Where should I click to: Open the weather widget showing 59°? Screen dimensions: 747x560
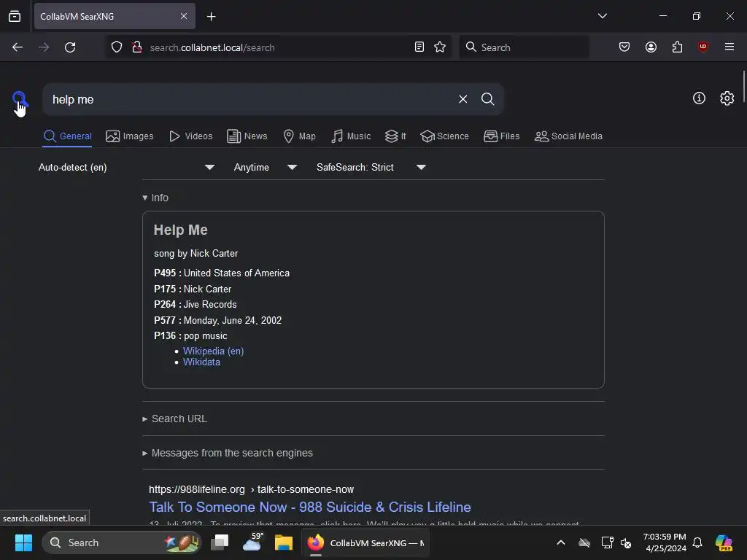pyautogui.click(x=252, y=542)
